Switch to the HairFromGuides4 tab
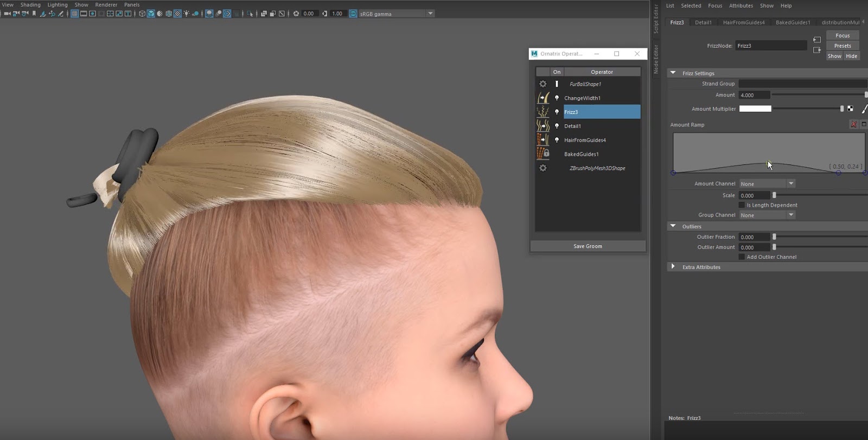Image resolution: width=868 pixels, height=440 pixels. [x=743, y=22]
